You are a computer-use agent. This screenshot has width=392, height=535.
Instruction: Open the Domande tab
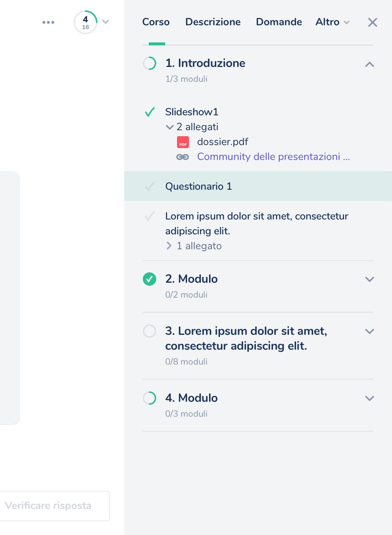279,22
